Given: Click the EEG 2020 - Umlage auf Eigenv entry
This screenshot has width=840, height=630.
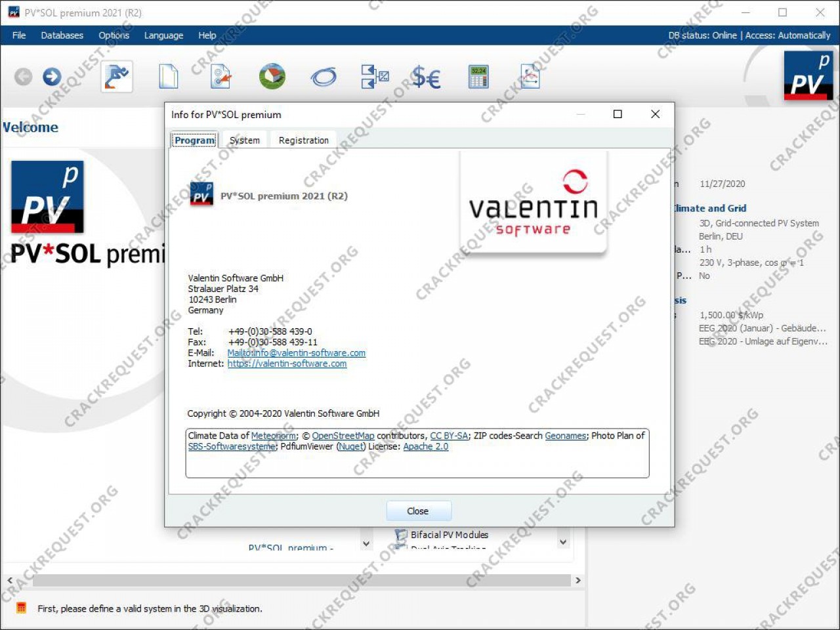Looking at the screenshot, I should click(x=763, y=341).
